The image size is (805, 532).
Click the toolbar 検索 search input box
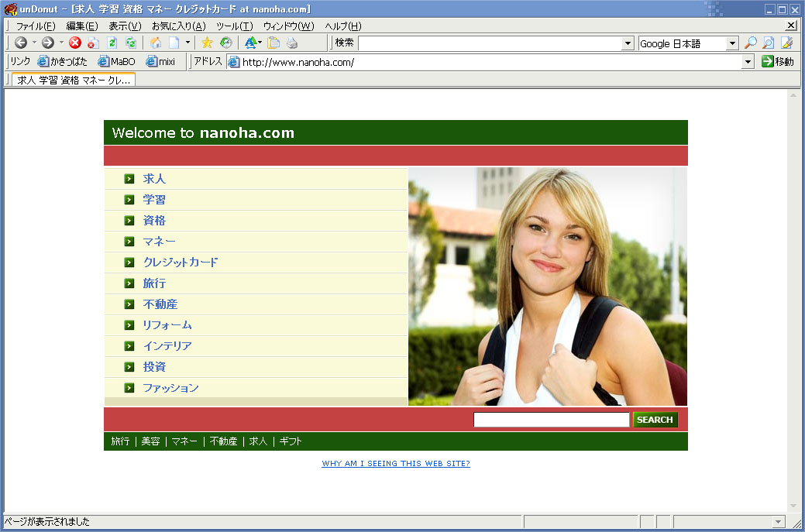pyautogui.click(x=490, y=43)
